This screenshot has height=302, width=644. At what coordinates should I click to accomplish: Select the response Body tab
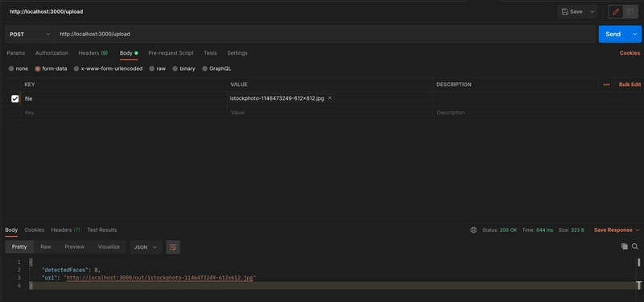(x=11, y=230)
